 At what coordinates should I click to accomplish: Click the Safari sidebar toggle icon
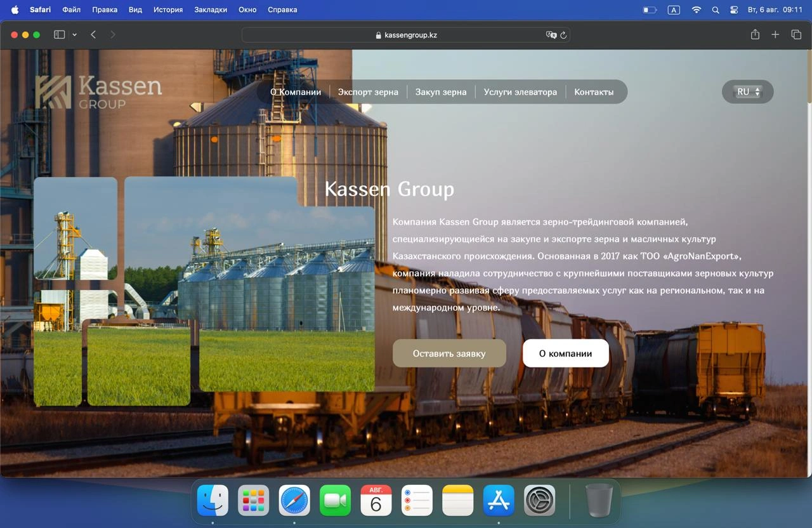pos(59,35)
